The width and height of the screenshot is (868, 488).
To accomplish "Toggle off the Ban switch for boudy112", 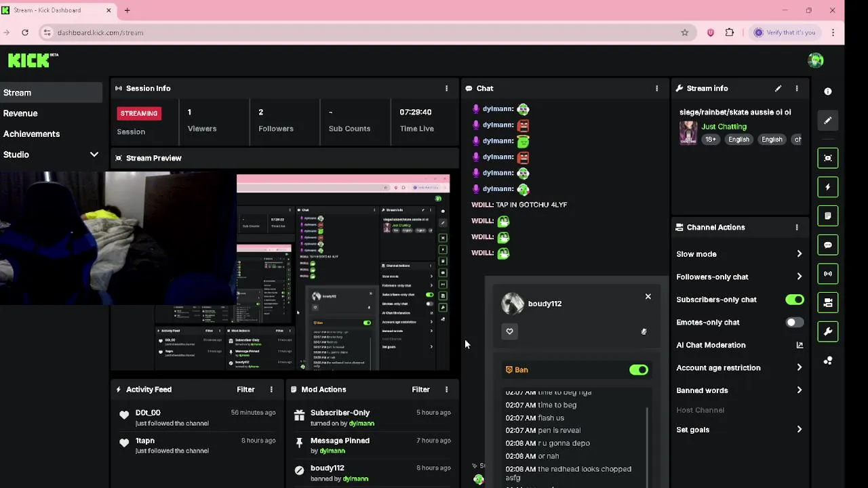I will pos(638,370).
